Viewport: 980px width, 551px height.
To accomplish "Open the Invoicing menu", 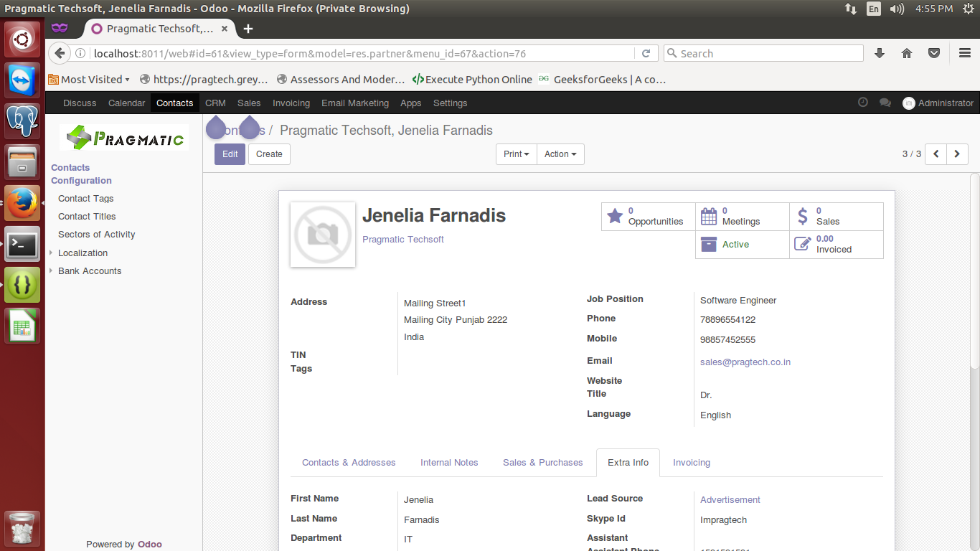I will [291, 103].
